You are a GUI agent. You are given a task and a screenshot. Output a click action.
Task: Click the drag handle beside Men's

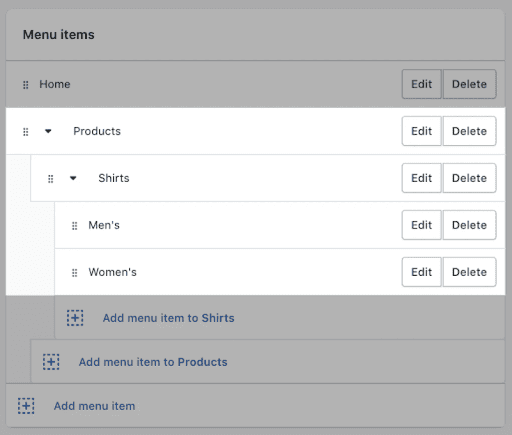[75, 226]
